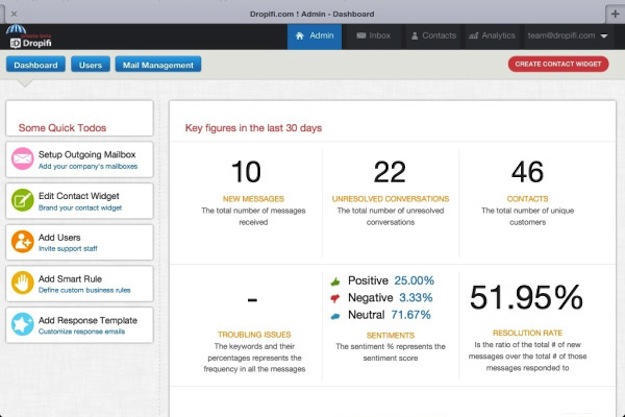This screenshot has width=625, height=417.
Task: Click the dash under Troubling Issues
Action: [x=252, y=299]
